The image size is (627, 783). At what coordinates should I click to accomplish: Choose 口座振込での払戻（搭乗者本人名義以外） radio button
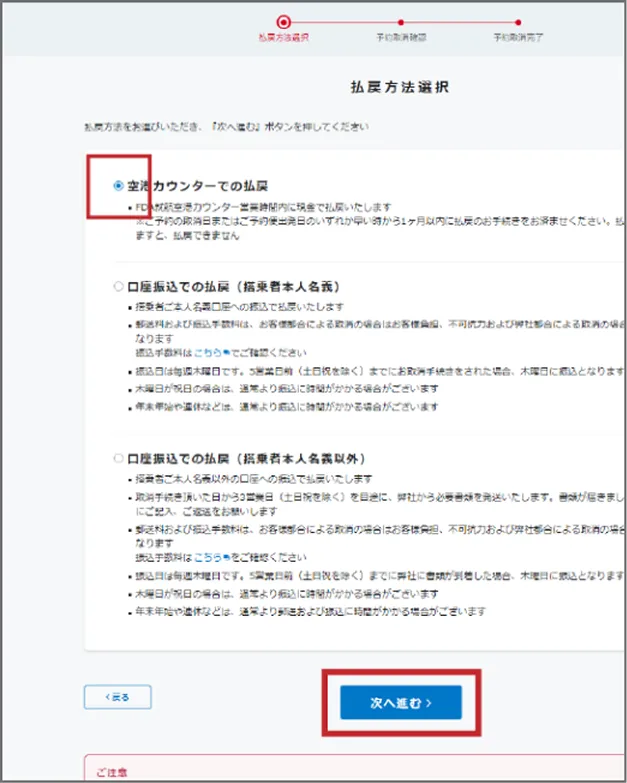tap(119, 458)
